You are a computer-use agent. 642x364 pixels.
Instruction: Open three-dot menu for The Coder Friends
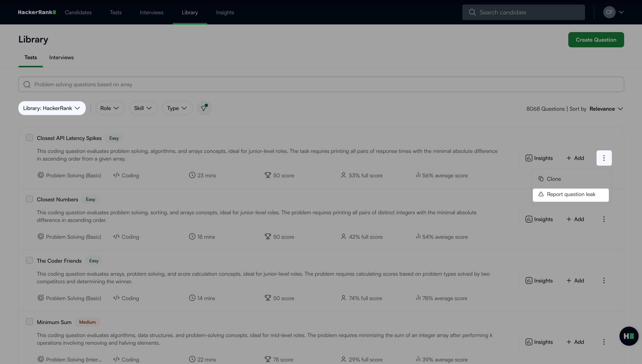[604, 281]
